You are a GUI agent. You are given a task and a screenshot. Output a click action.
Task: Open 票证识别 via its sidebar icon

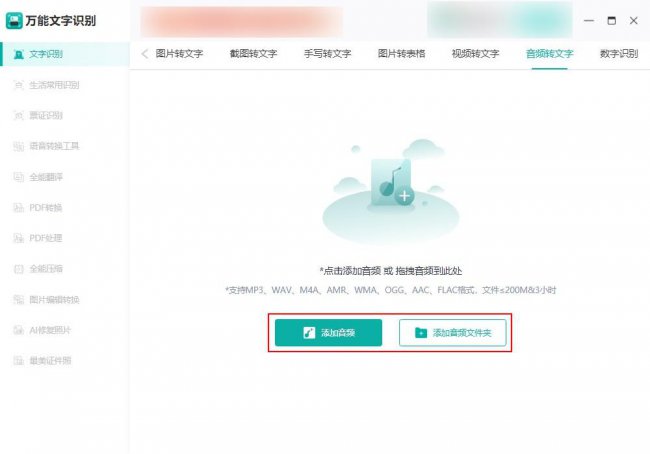(x=19, y=115)
